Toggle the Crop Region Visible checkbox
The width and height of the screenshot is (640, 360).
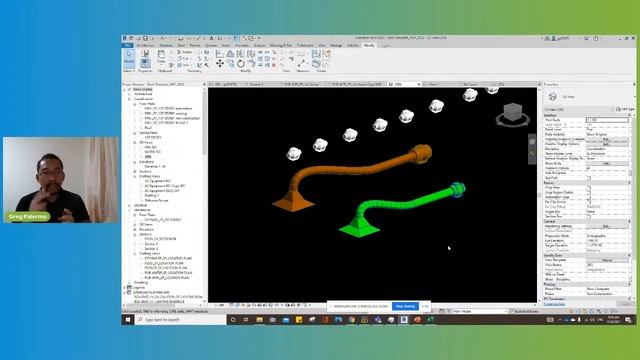click(x=589, y=192)
